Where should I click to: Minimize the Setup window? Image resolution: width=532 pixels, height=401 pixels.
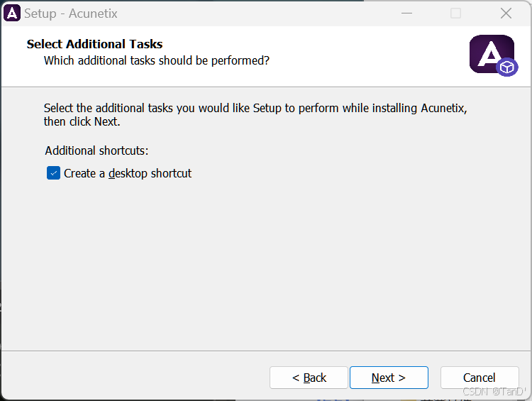406,13
